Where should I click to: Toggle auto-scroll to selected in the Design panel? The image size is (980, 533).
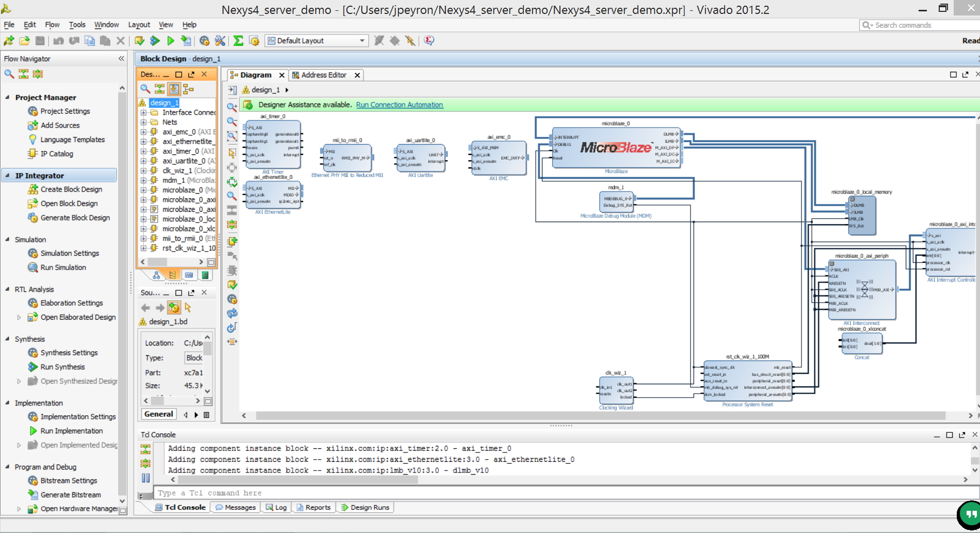pos(174,89)
